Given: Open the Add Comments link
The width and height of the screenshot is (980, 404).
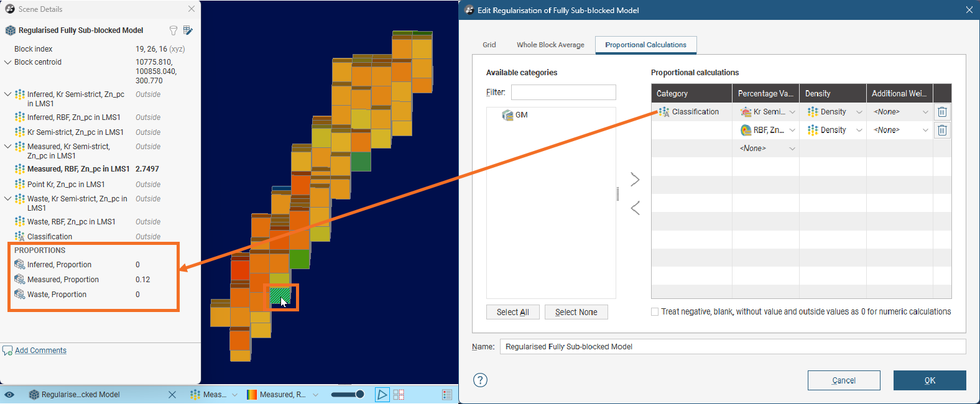Looking at the screenshot, I should 40,351.
